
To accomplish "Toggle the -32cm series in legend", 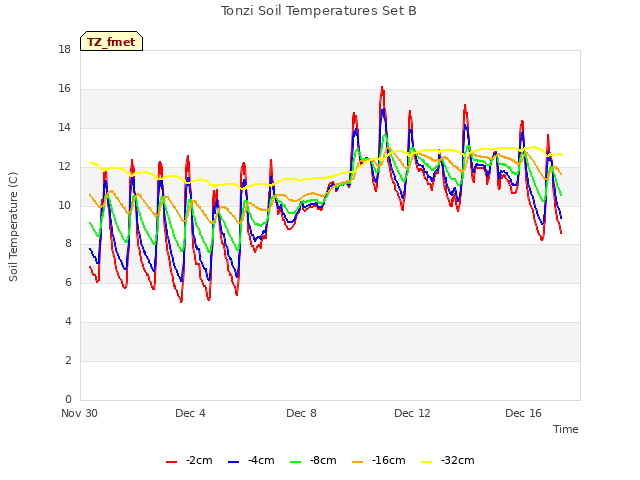I will 447,461.
